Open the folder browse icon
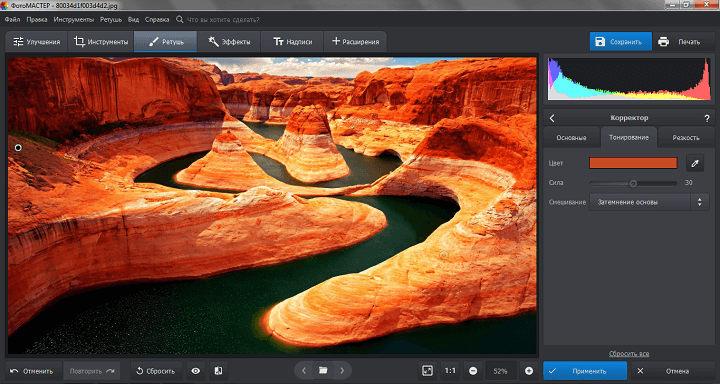Image resolution: width=720 pixels, height=384 pixels. 323,370
